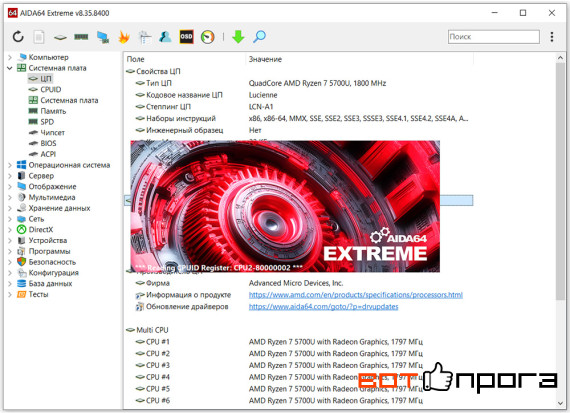Select База данных in the tree
Image resolution: width=570 pixels, height=413 pixels.
(x=44, y=284)
